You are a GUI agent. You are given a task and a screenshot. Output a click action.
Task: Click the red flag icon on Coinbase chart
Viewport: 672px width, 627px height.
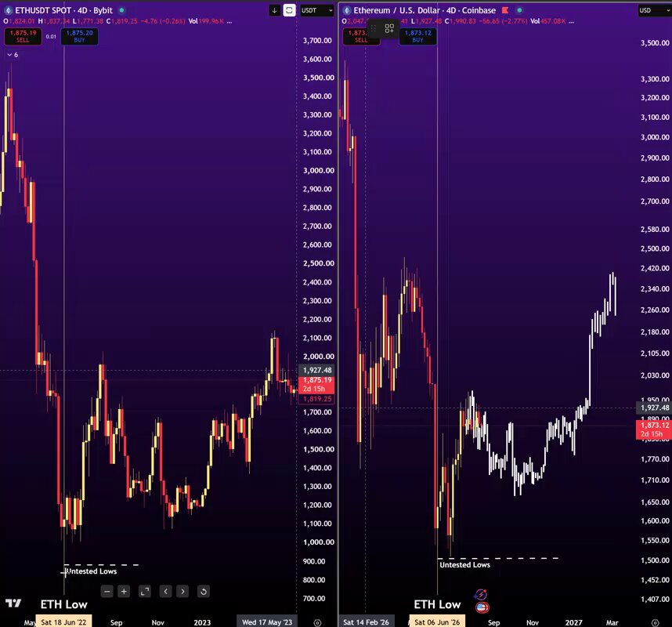point(505,10)
